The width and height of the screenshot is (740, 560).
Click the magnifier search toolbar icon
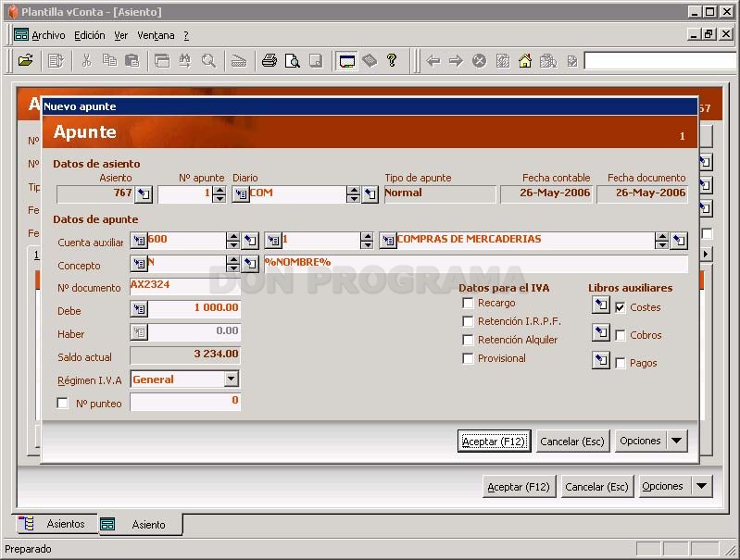point(208,61)
